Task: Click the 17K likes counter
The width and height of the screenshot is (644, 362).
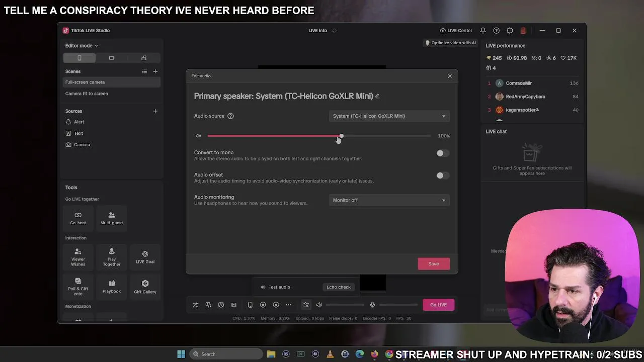Action: pos(570,58)
